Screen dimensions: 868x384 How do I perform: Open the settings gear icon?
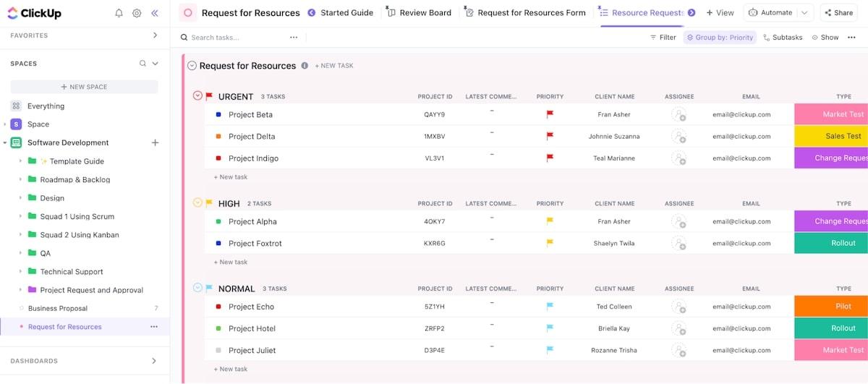point(137,13)
